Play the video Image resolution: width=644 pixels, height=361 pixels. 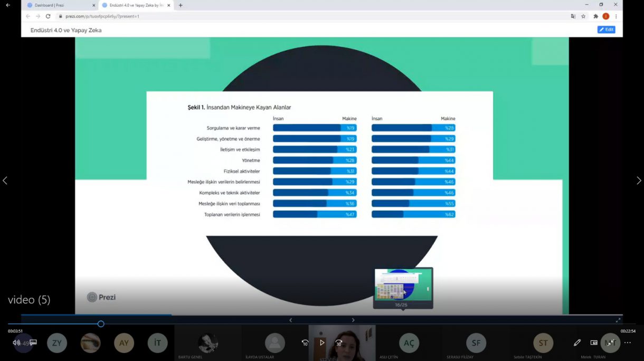click(322, 343)
